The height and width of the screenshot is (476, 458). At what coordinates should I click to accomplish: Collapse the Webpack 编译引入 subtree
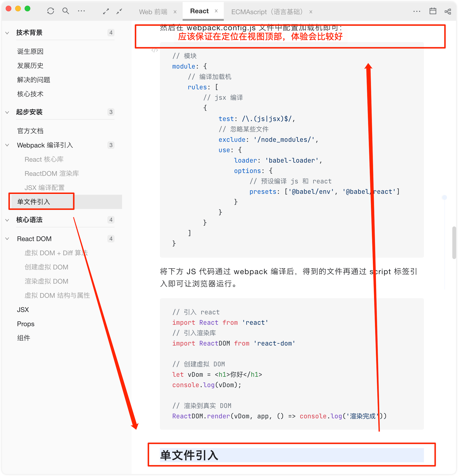(7, 145)
